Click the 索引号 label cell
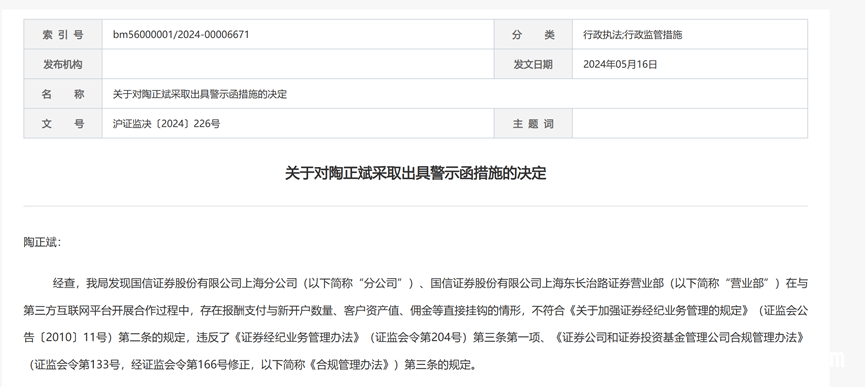 (x=63, y=34)
